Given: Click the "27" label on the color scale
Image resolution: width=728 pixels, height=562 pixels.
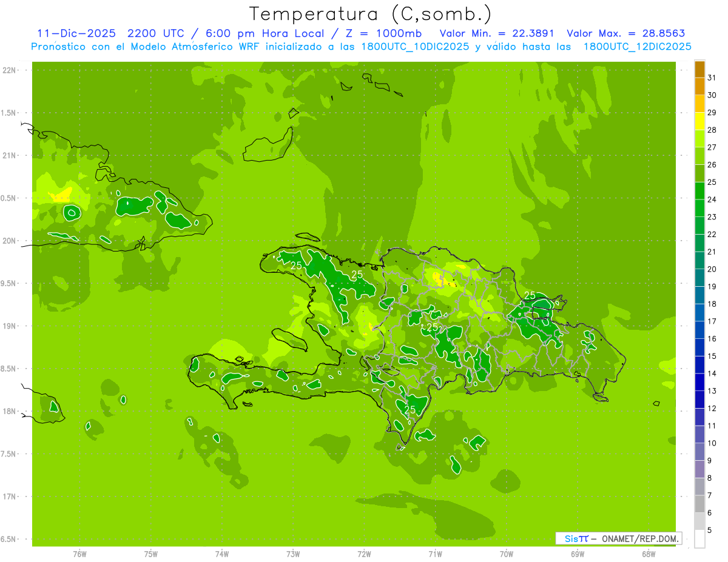Looking at the screenshot, I should 712,147.
